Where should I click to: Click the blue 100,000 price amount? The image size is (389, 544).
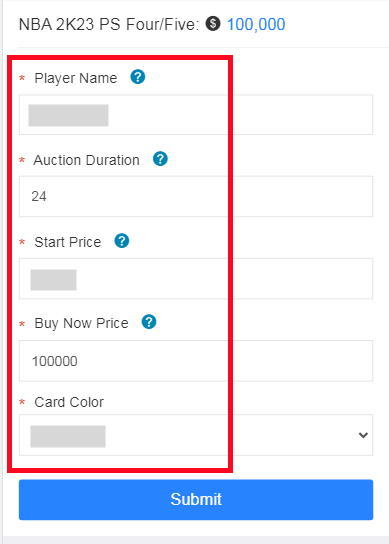click(x=256, y=24)
